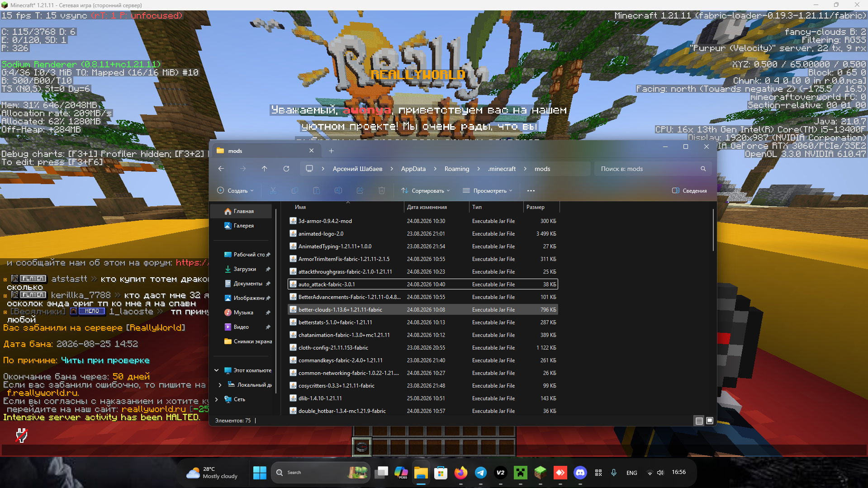Expand the breadcrumb chevron after AppData
Viewport: 868px width, 488px height.
pyautogui.click(x=435, y=169)
